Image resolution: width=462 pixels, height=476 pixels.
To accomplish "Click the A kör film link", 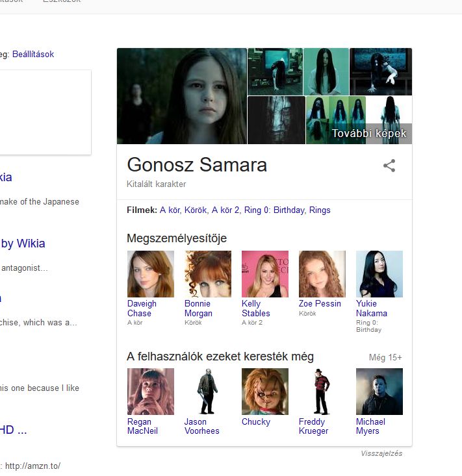I will [171, 210].
